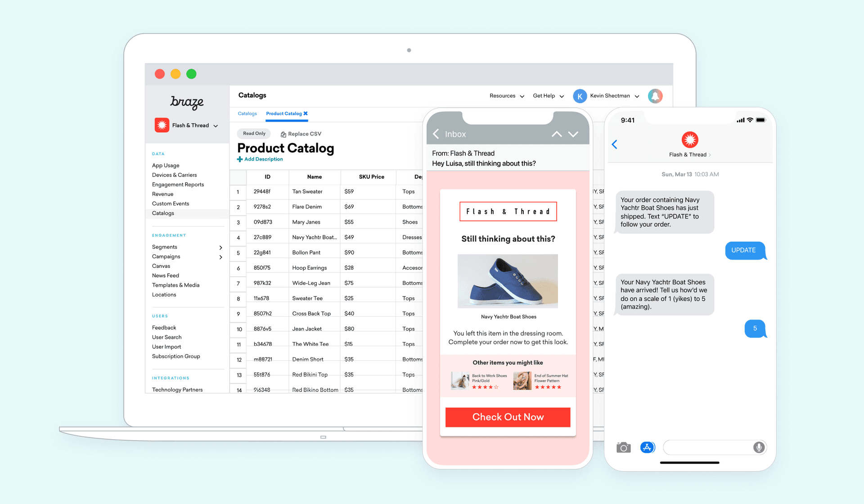
Task: Open the Resources dropdown menu
Action: click(x=506, y=96)
